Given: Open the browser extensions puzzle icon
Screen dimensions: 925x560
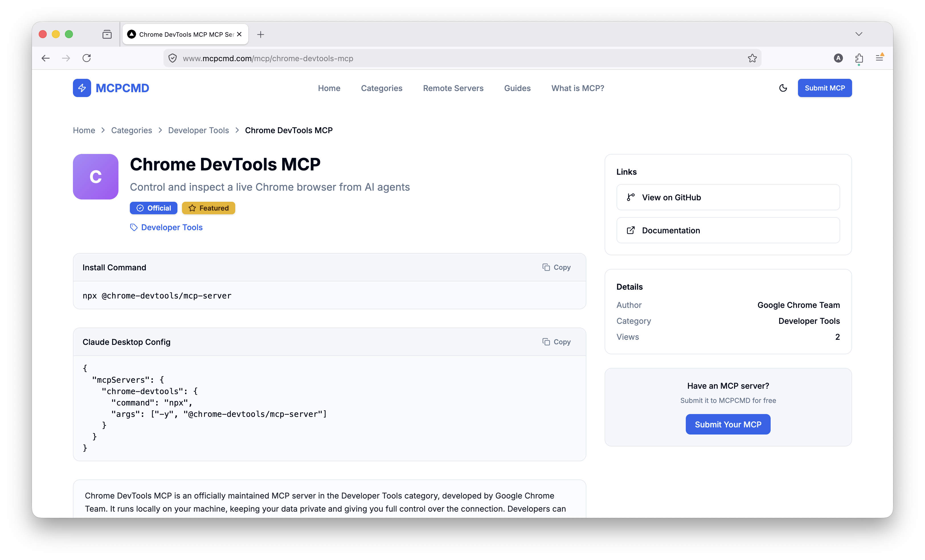Looking at the screenshot, I should [859, 58].
